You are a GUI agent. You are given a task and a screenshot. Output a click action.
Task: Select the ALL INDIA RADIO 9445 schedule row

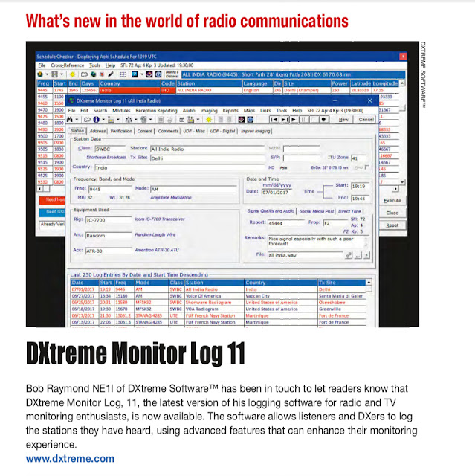tap(218, 90)
